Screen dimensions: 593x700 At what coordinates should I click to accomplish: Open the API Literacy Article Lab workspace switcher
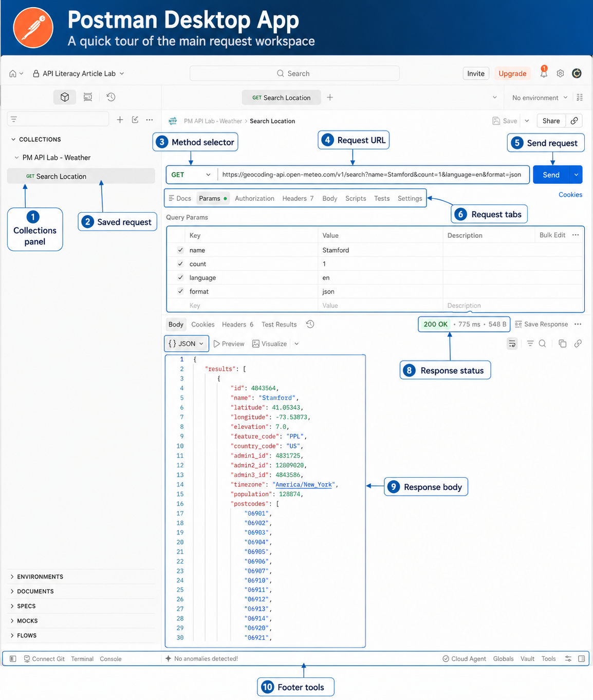79,73
